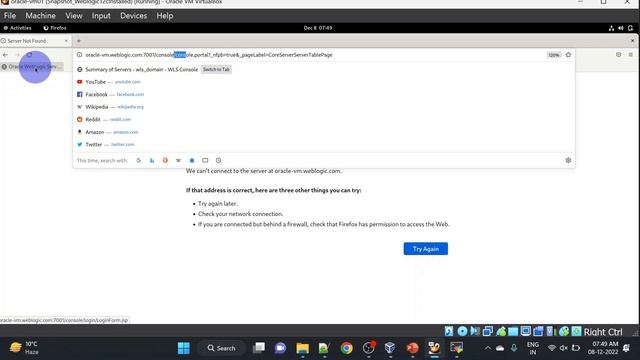Open the GNOME power menu icon

[631, 28]
